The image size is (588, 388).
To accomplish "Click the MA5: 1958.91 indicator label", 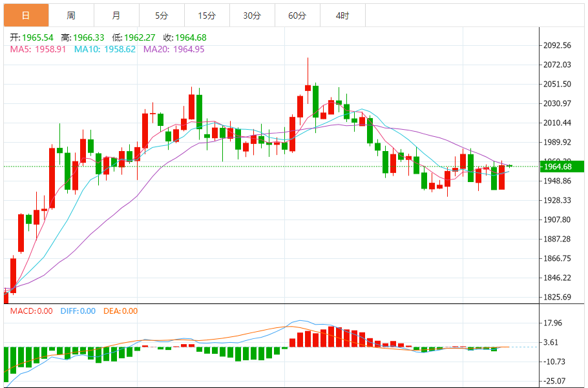I will pyautogui.click(x=38, y=49).
